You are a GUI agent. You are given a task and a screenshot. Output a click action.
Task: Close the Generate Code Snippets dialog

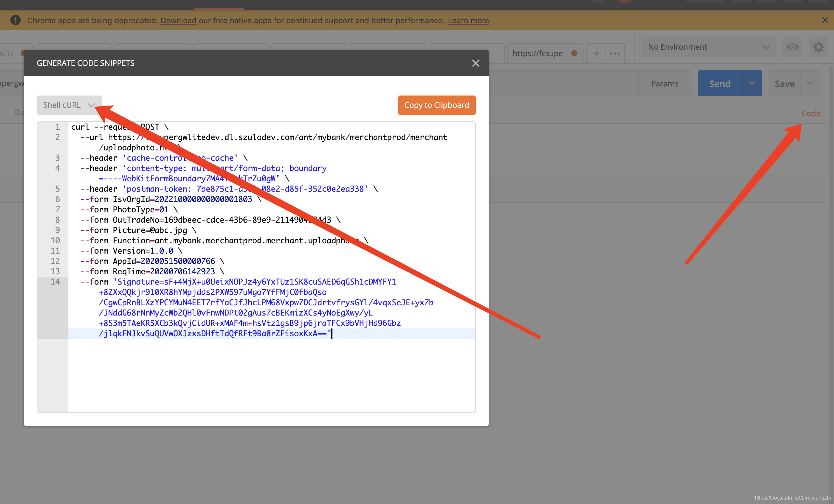pyautogui.click(x=475, y=63)
